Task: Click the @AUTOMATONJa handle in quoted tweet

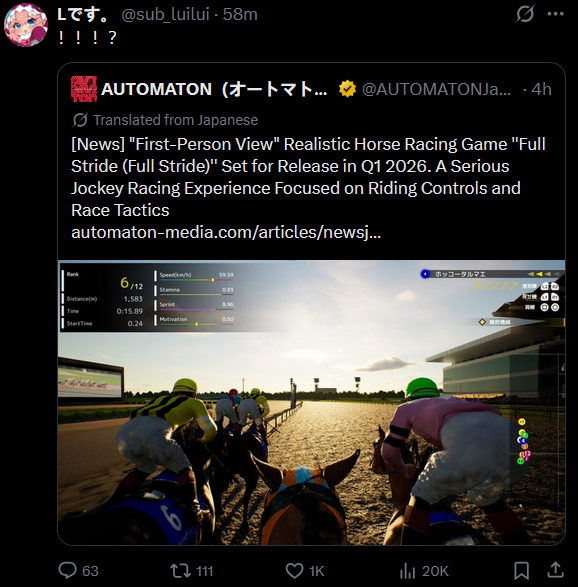Action: (x=436, y=89)
